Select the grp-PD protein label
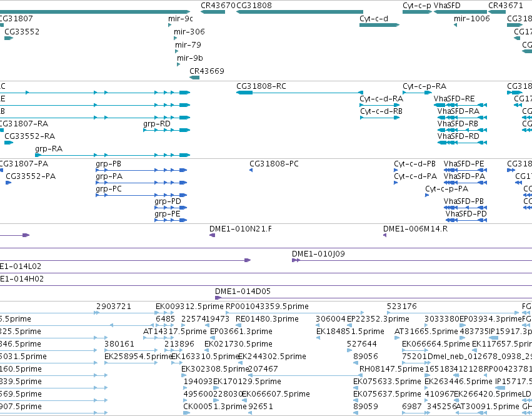 click(x=168, y=201)
